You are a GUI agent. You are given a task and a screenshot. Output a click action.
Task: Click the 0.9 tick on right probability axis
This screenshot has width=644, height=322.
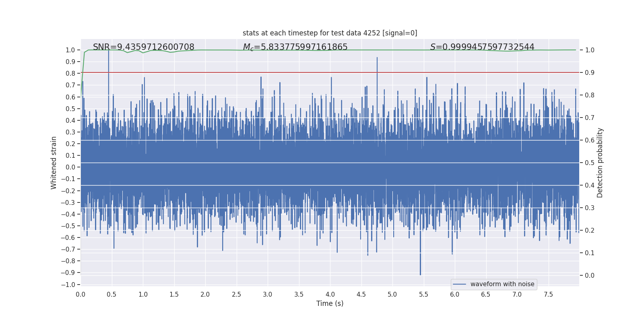tap(590, 72)
